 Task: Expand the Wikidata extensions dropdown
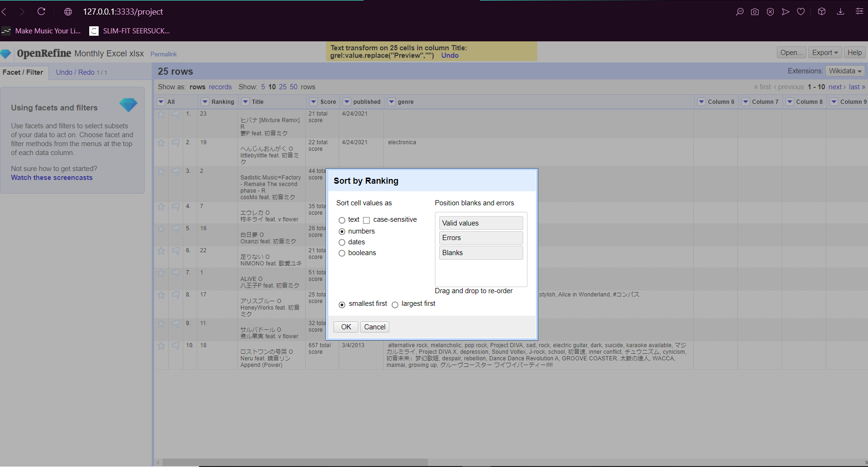click(845, 71)
